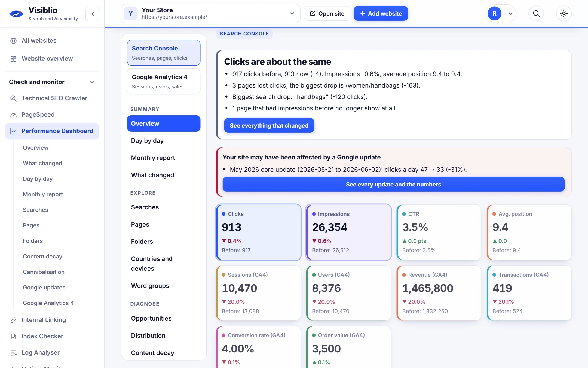588x368 pixels.
Task: Click the Index Checker document icon
Action: click(13, 336)
